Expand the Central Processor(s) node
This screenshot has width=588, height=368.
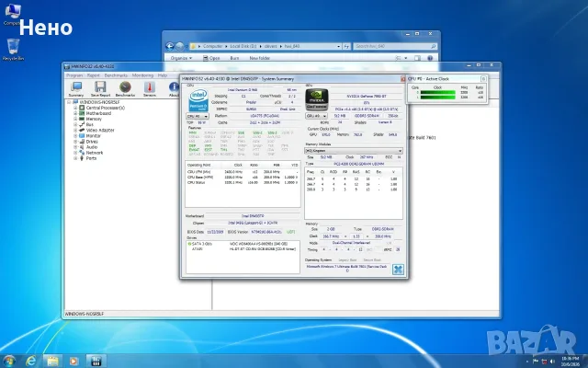(75, 108)
